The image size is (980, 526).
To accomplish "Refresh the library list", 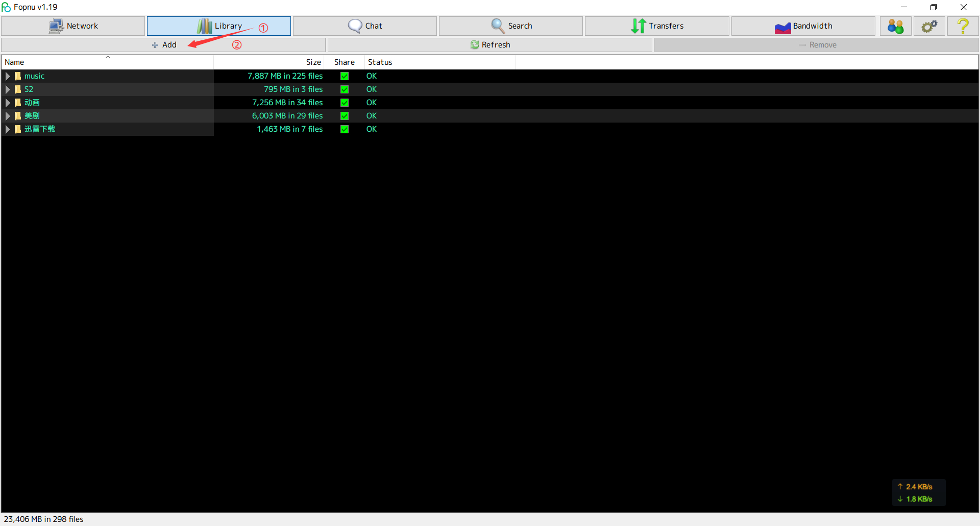I will 489,45.
